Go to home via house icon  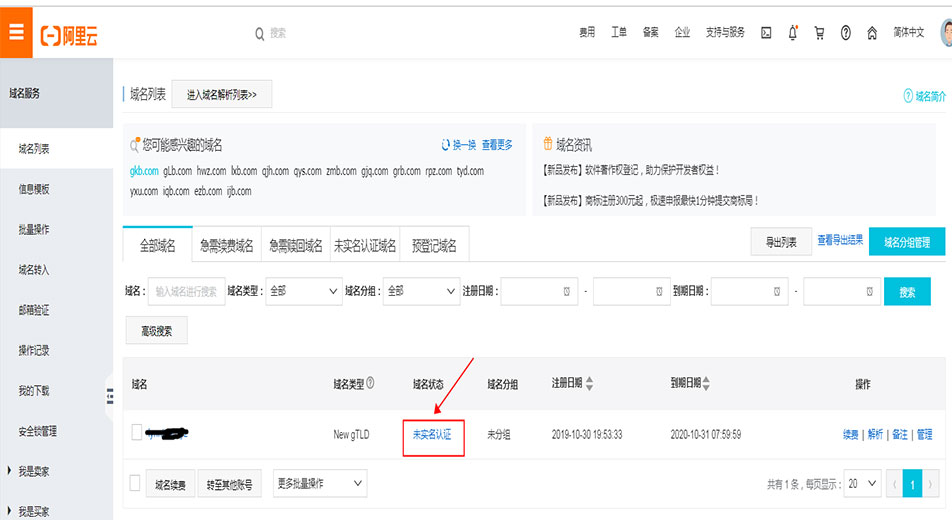click(x=871, y=33)
